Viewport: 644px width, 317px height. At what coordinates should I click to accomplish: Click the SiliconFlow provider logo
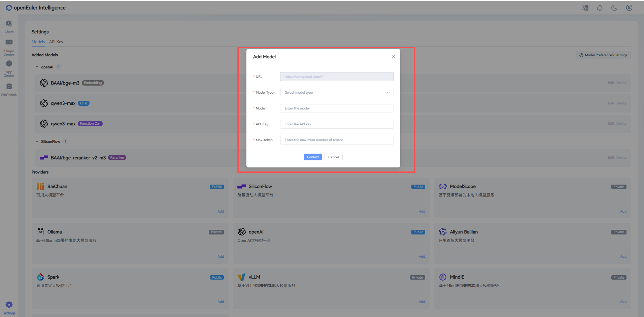tap(242, 187)
